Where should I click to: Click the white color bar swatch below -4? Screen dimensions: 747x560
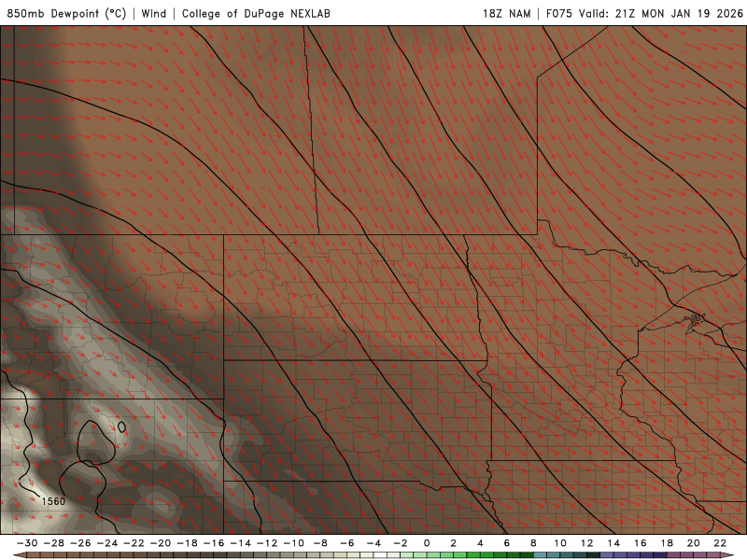pos(380,555)
